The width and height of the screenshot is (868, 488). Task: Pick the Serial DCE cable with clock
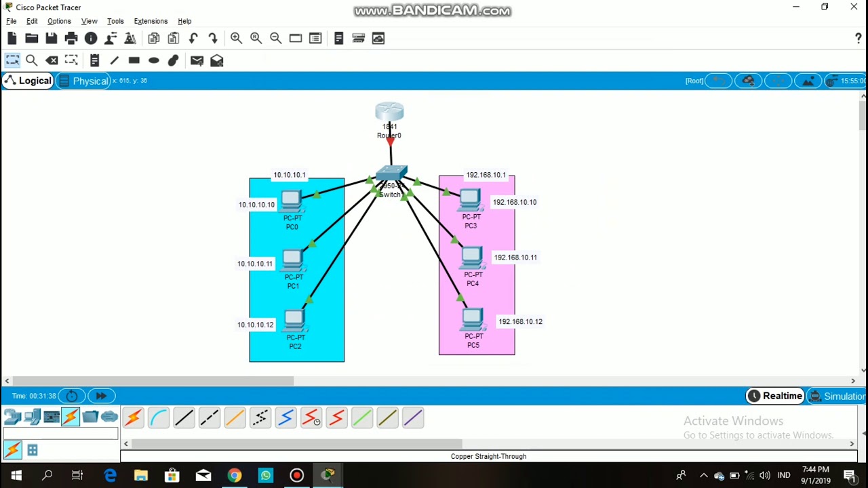(x=311, y=418)
